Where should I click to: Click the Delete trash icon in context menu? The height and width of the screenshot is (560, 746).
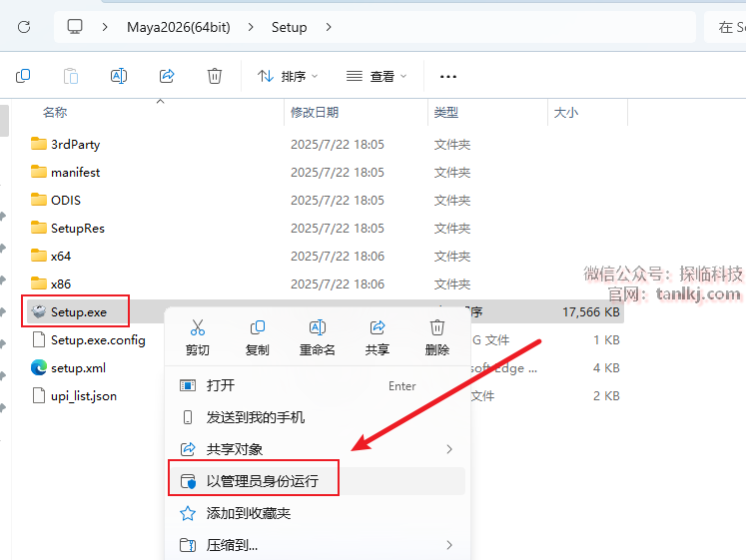click(437, 327)
